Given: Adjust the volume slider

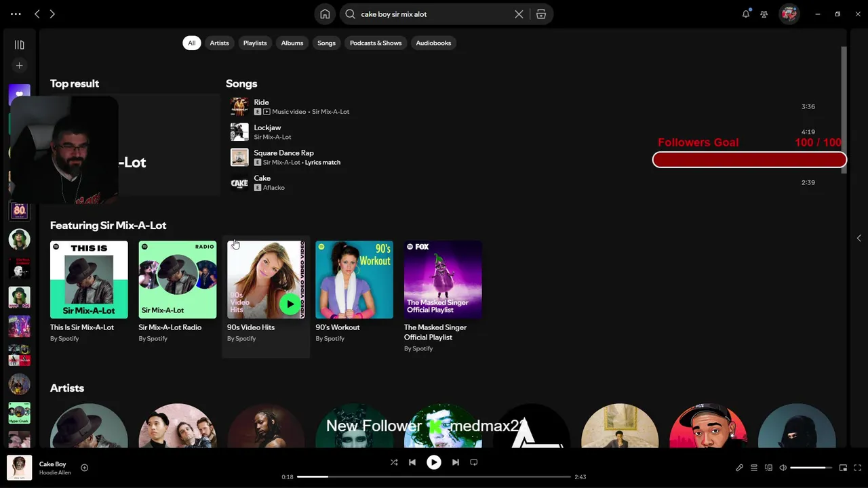Looking at the screenshot, I should (x=811, y=468).
